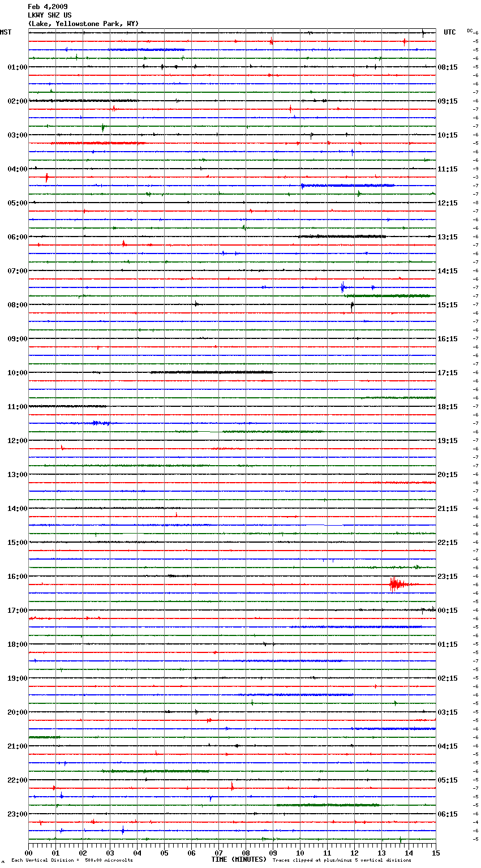Viewport: 481px width, 868px height.
Task: Select the 09:00 MST time label
Action: [x=18, y=339]
